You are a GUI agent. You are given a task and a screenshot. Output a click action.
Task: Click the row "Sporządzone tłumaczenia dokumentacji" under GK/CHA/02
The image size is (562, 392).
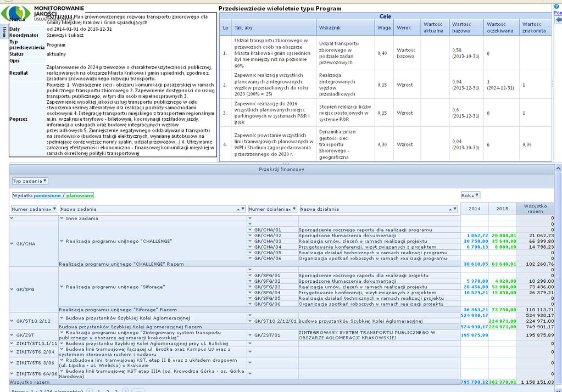coord(347,236)
